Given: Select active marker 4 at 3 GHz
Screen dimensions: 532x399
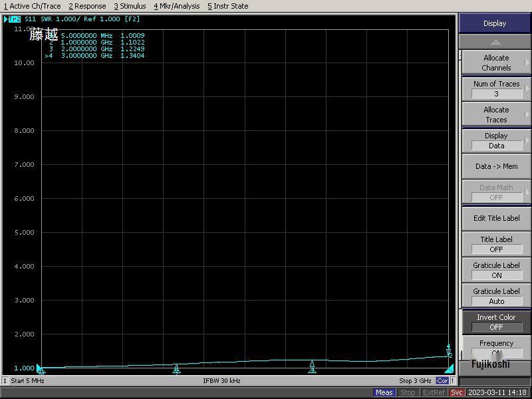Looking at the screenshot, I should 448,350.
